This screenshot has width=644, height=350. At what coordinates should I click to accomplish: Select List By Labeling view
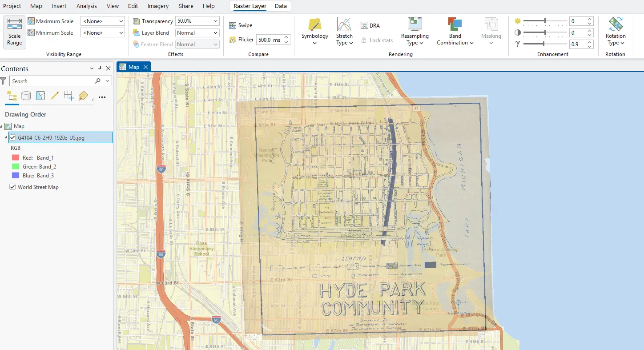pyautogui.click(x=83, y=96)
